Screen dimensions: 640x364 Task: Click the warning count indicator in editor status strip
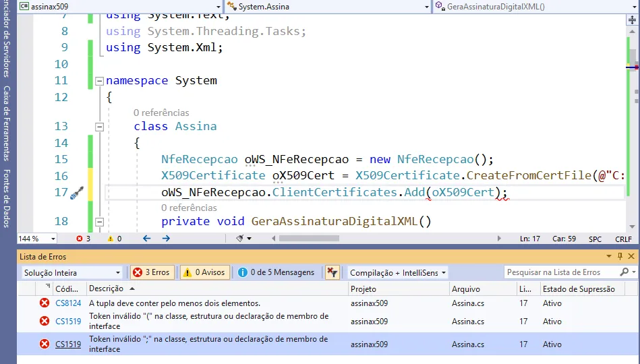click(115, 239)
